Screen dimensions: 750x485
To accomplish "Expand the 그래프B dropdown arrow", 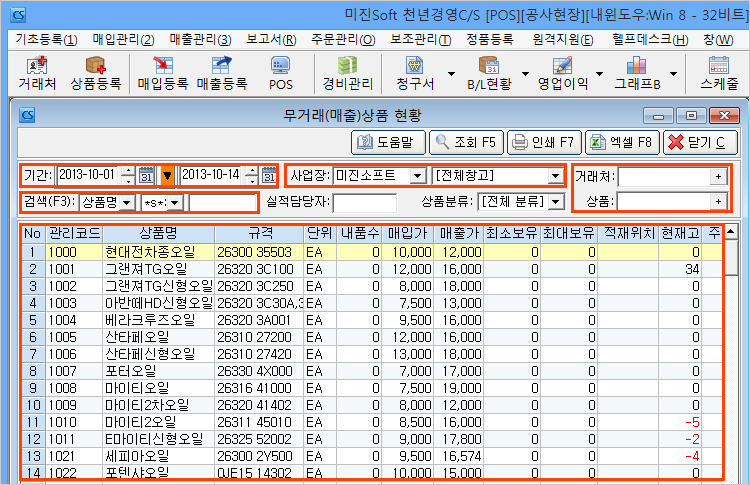I will pos(673,74).
